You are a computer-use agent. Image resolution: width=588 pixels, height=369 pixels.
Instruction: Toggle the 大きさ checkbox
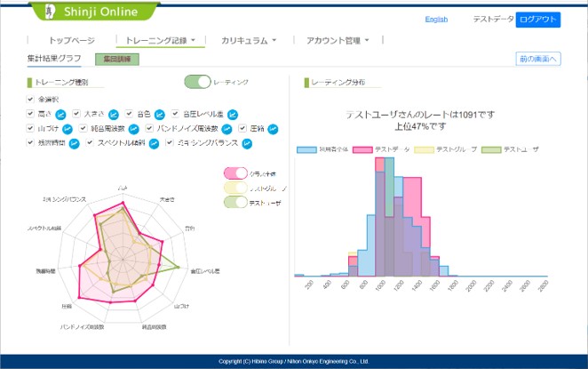[76, 113]
